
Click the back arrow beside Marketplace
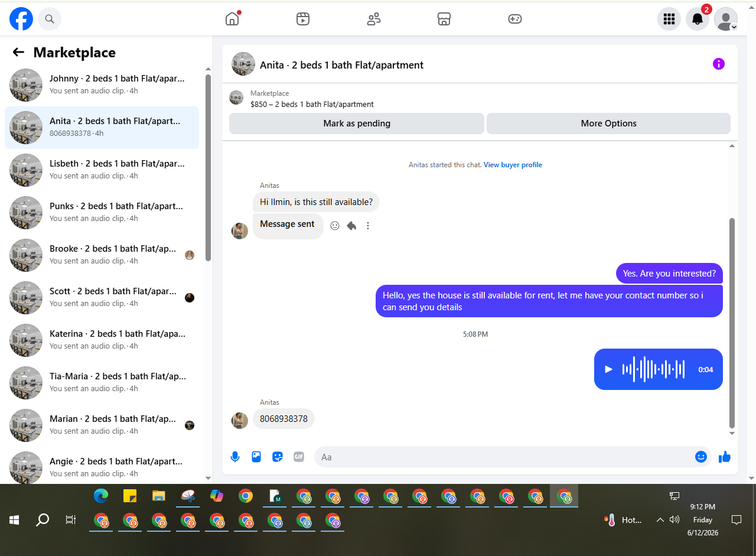18,52
